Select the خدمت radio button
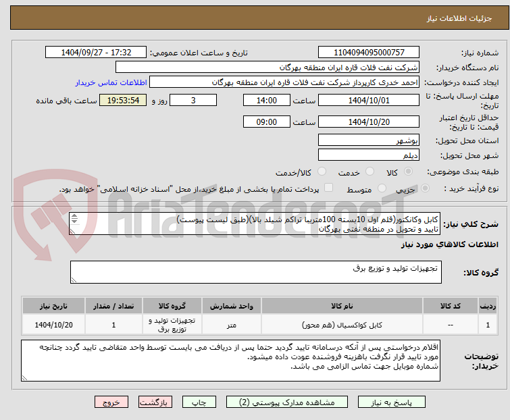This screenshot has height=420, width=510. 369,172
